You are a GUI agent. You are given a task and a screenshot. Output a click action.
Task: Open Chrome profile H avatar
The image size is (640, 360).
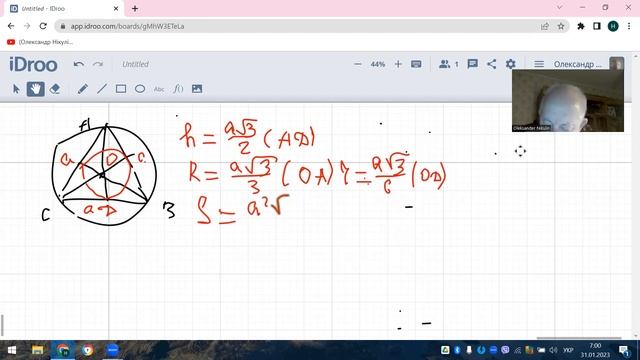(613, 26)
